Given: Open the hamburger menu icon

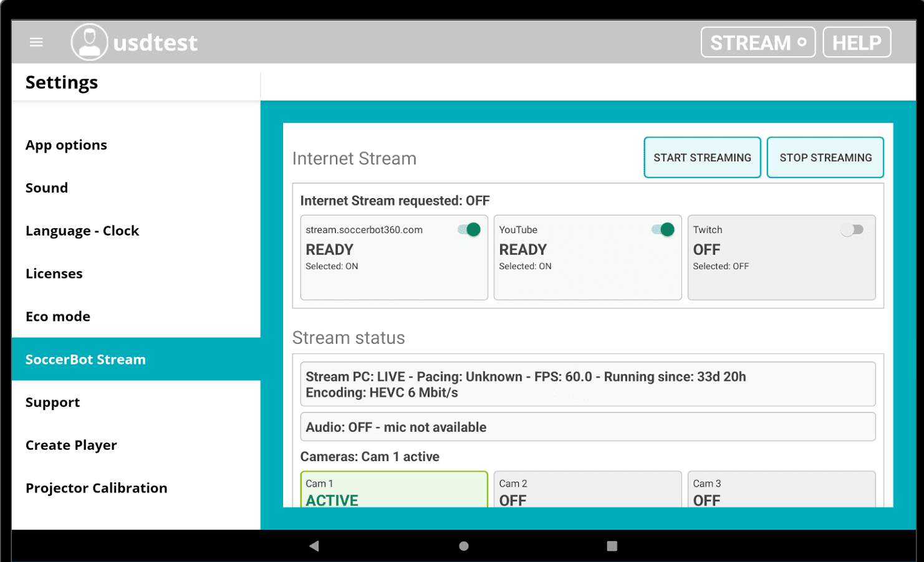Looking at the screenshot, I should [x=36, y=42].
